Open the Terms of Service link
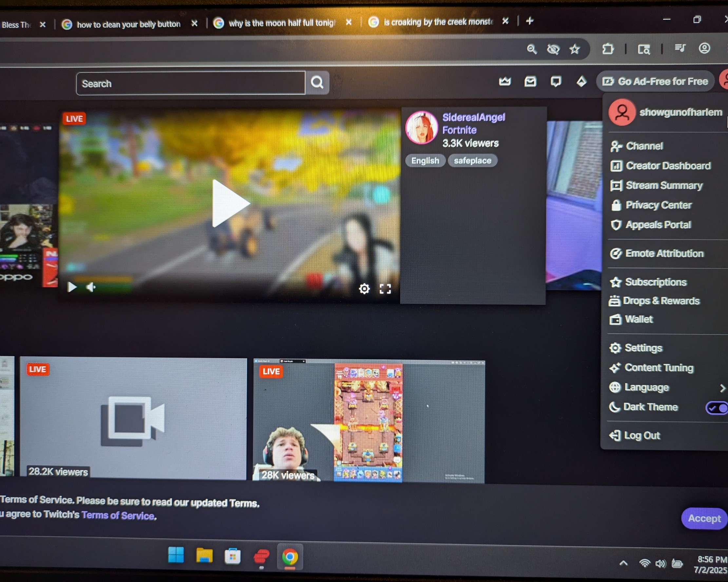 coord(118,515)
